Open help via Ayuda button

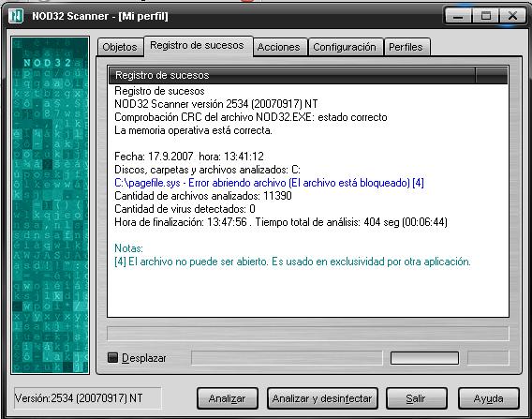pyautogui.click(x=488, y=398)
